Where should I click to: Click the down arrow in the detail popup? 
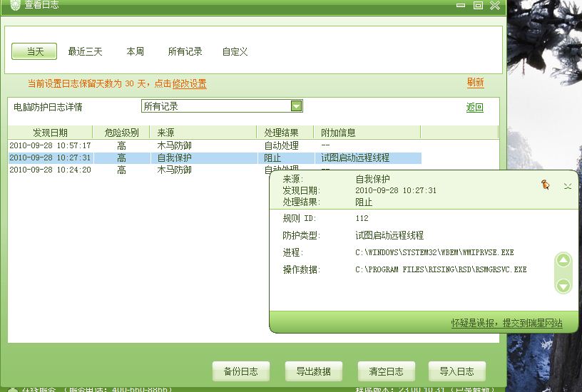563,286
